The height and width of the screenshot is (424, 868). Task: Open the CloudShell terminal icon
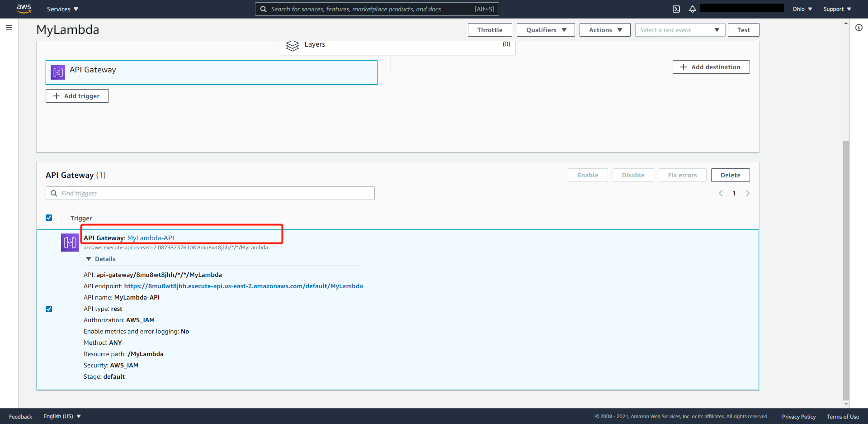[x=677, y=9]
